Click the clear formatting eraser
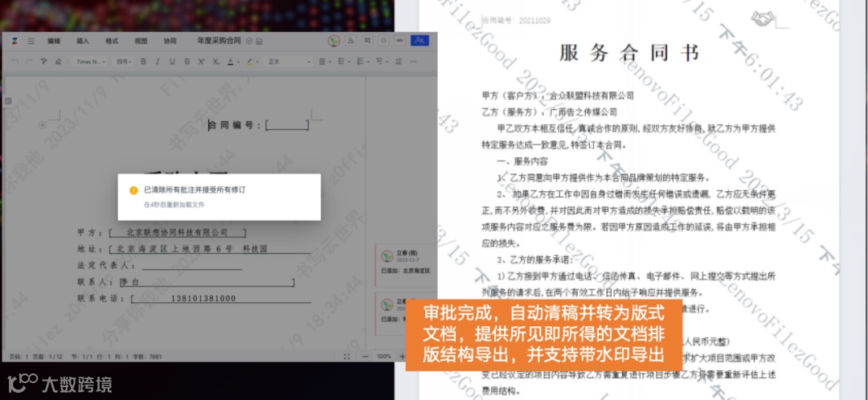868x400 pixels. pos(58,61)
